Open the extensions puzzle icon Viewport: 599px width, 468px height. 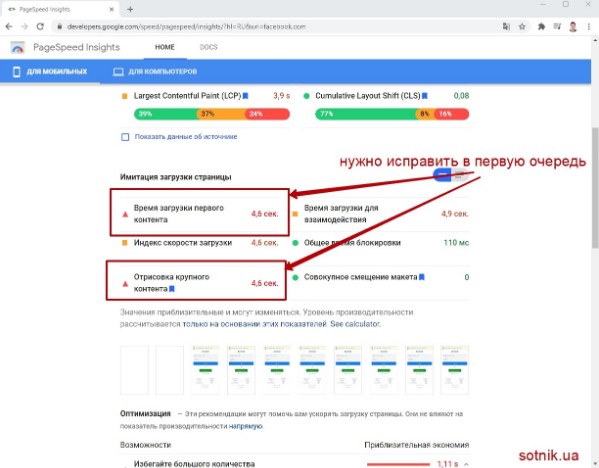click(541, 26)
